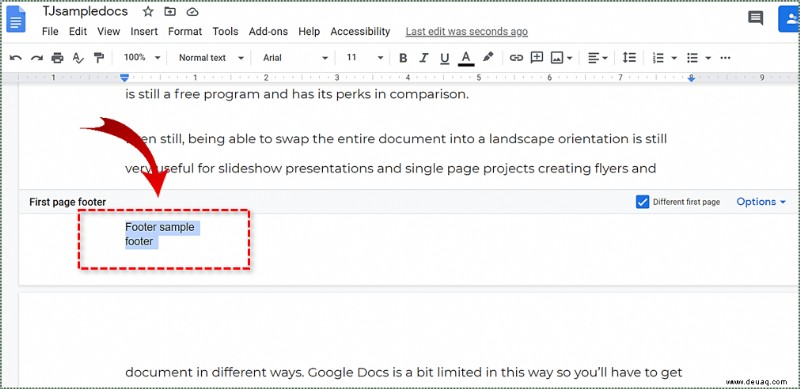Open the More toolbar options
This screenshot has width=800, height=389.
[726, 58]
